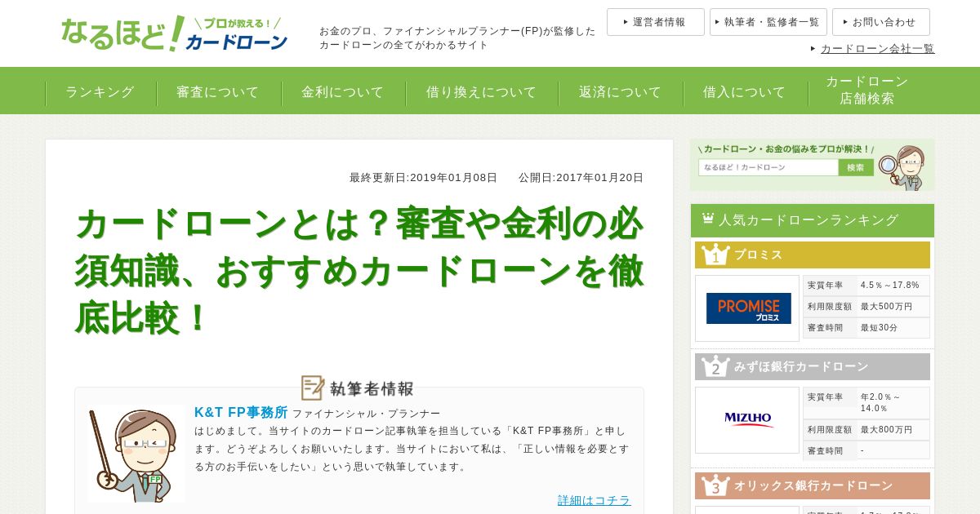Click the 最大500万円 limit value

(x=887, y=307)
